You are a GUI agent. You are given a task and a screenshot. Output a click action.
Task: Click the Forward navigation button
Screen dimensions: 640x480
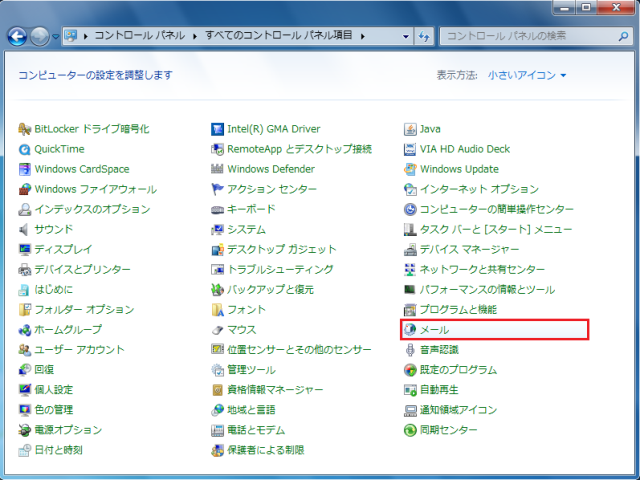click(x=40, y=36)
